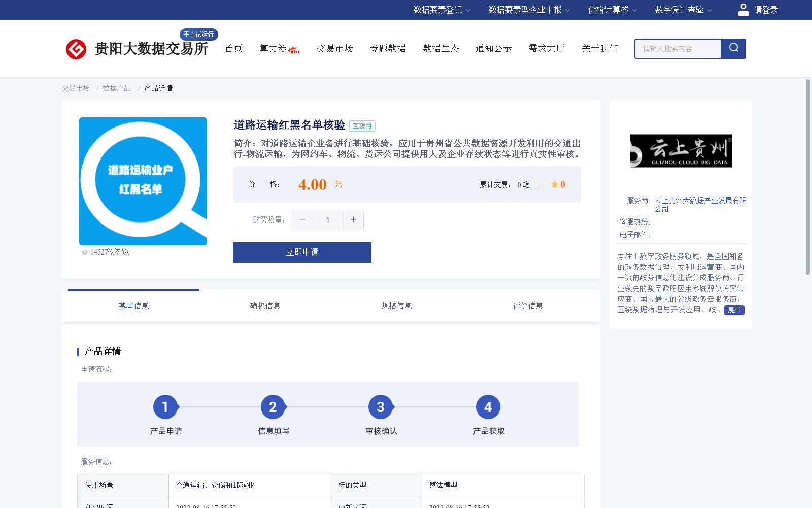Switch to the 确权信息 tab
Viewport: 812px width, 508px height.
265,306
